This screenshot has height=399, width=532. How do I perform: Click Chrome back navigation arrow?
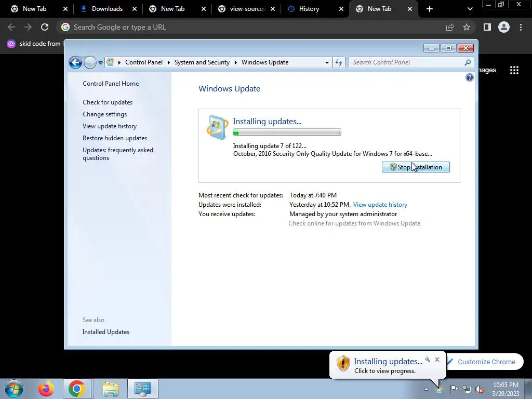[11, 27]
